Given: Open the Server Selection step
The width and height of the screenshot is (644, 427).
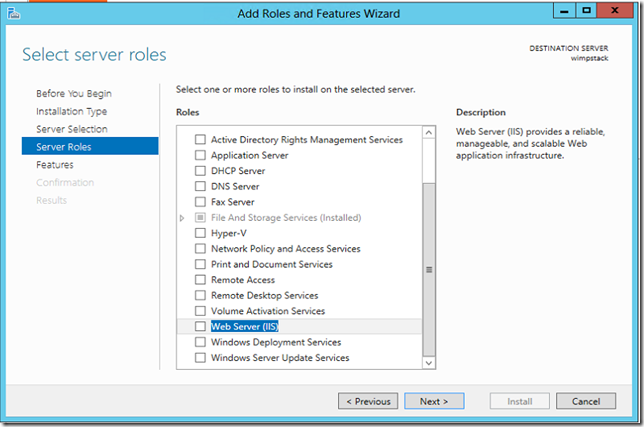Looking at the screenshot, I should pos(72,129).
